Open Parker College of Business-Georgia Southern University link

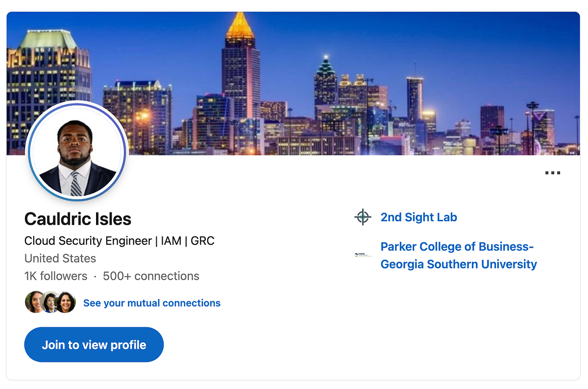[459, 255]
